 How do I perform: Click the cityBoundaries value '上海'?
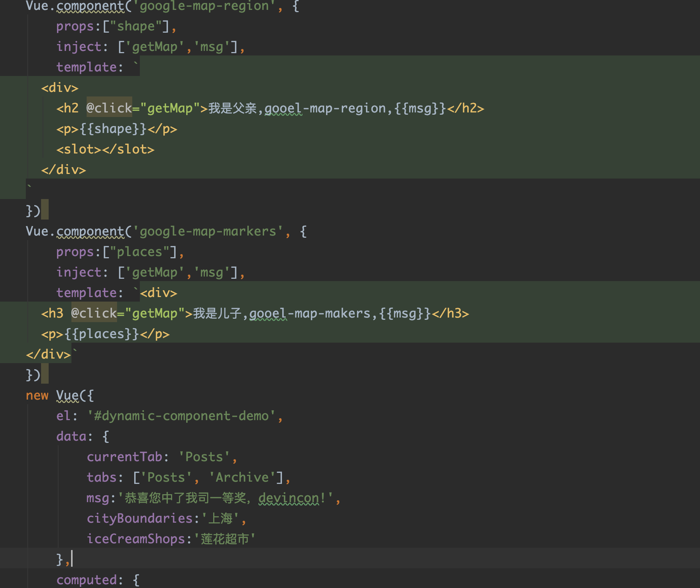[220, 519]
